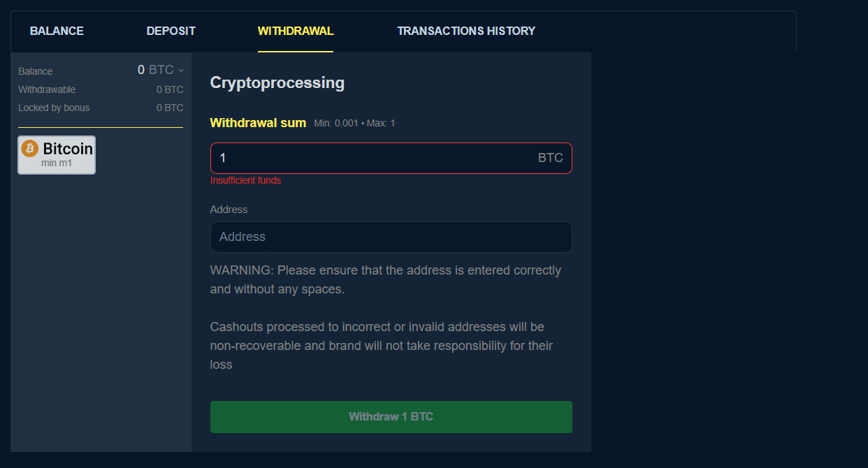
Task: Open the dropdown next to 0 BTC balance
Action: [180, 70]
